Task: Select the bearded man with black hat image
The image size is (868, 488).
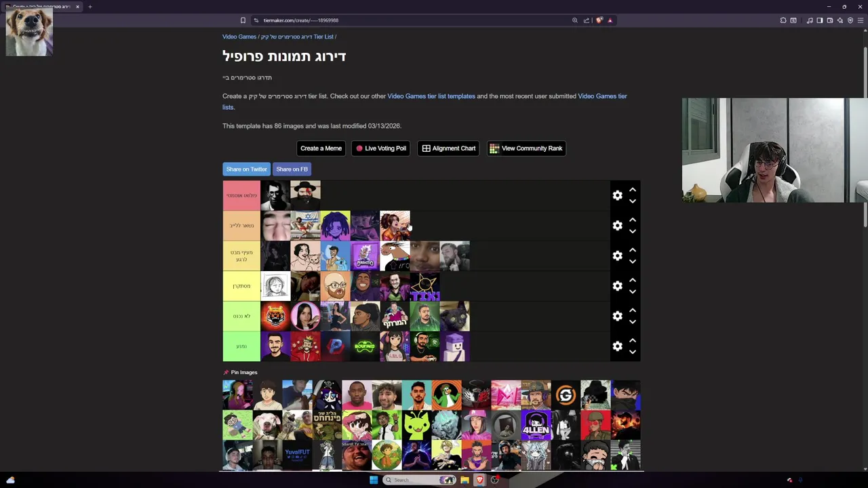Action: 305,195
